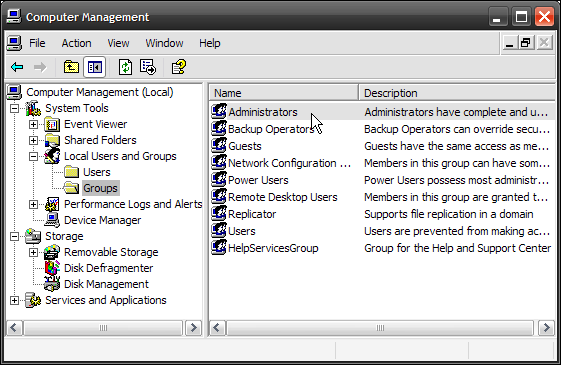Open the console system menu icon left of File
Screen dimensions: 561x365
[x=14, y=43]
